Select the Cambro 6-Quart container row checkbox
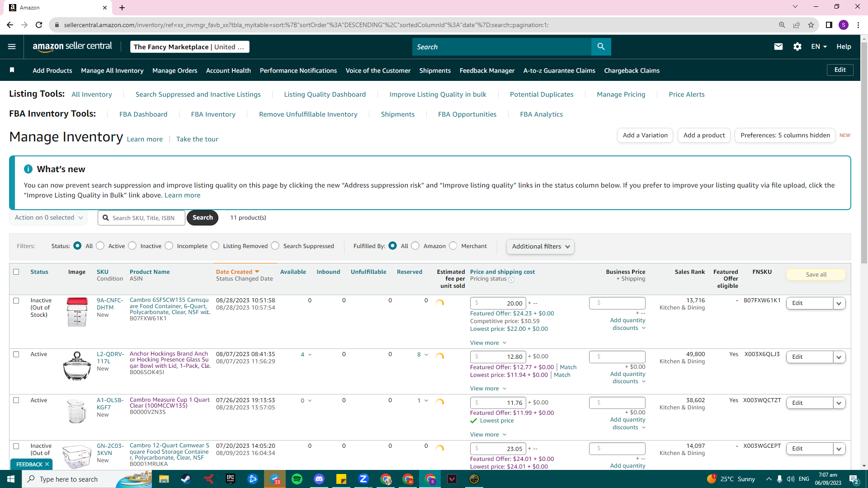The width and height of the screenshot is (868, 488). tap(16, 300)
